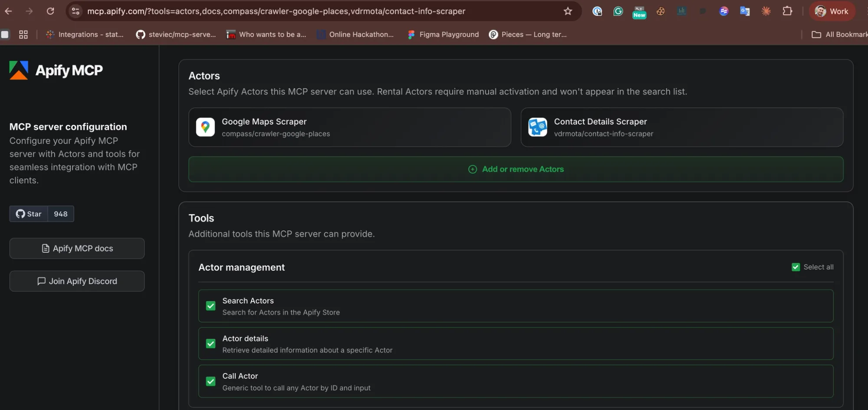Open the tab groups grid icon
The width and height of the screenshot is (868, 410).
pyautogui.click(x=23, y=34)
